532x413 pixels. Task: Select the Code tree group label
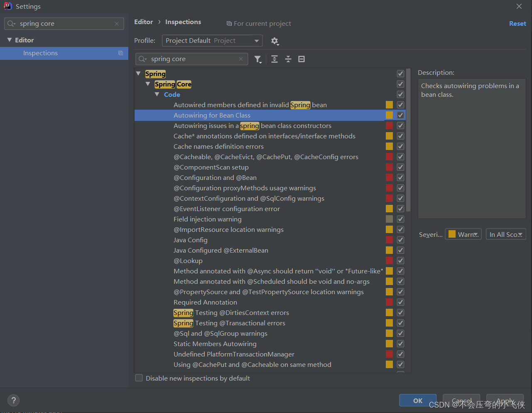tap(172, 94)
